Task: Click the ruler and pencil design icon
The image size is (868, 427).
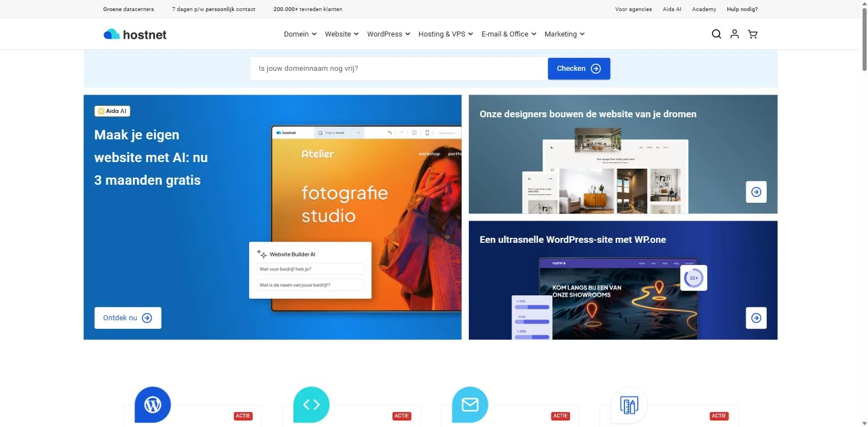Action: click(x=629, y=405)
